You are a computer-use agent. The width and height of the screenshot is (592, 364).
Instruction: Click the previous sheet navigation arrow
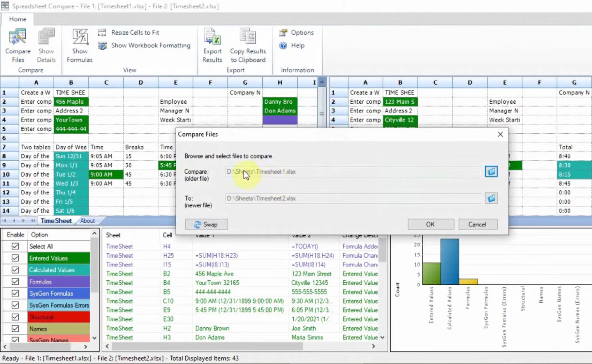click(14, 221)
